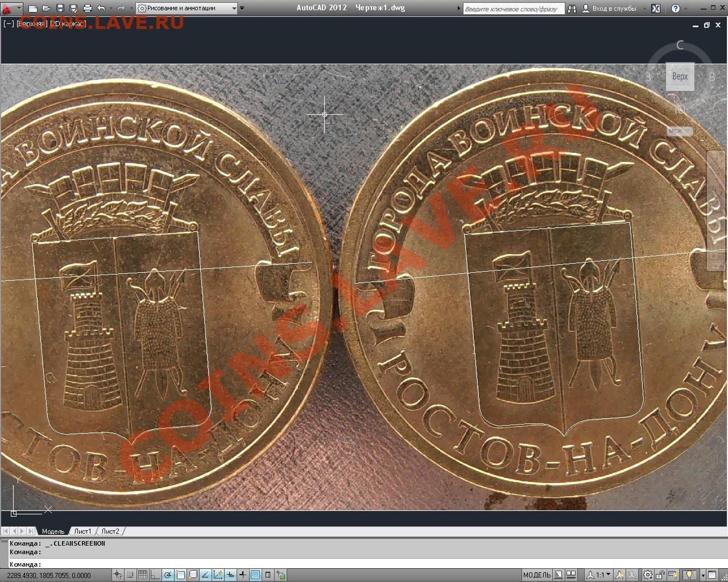728x582 pixels.
Task: Click the 'МОДЕЛЬ' model space button
Action: [537, 575]
